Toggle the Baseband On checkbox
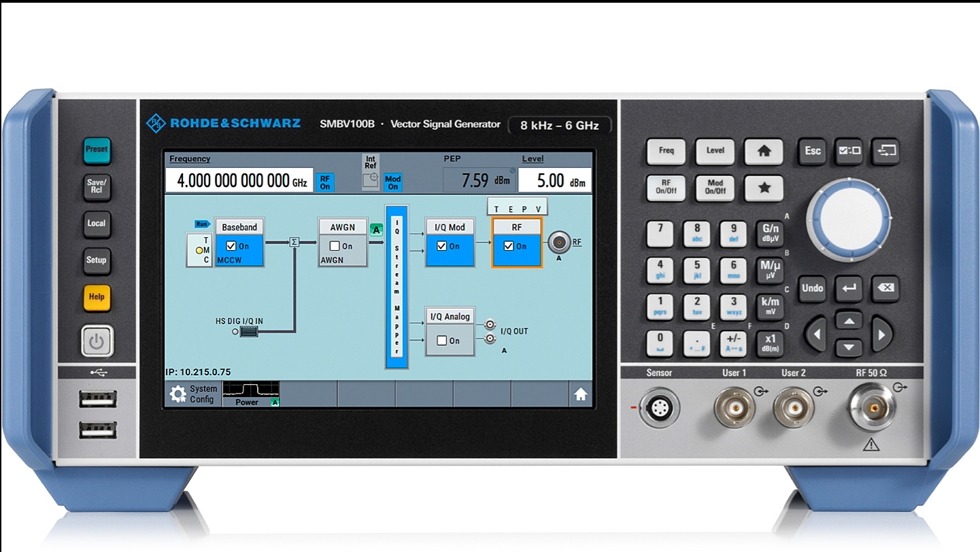Screen dimensions: 980x552 click(231, 246)
